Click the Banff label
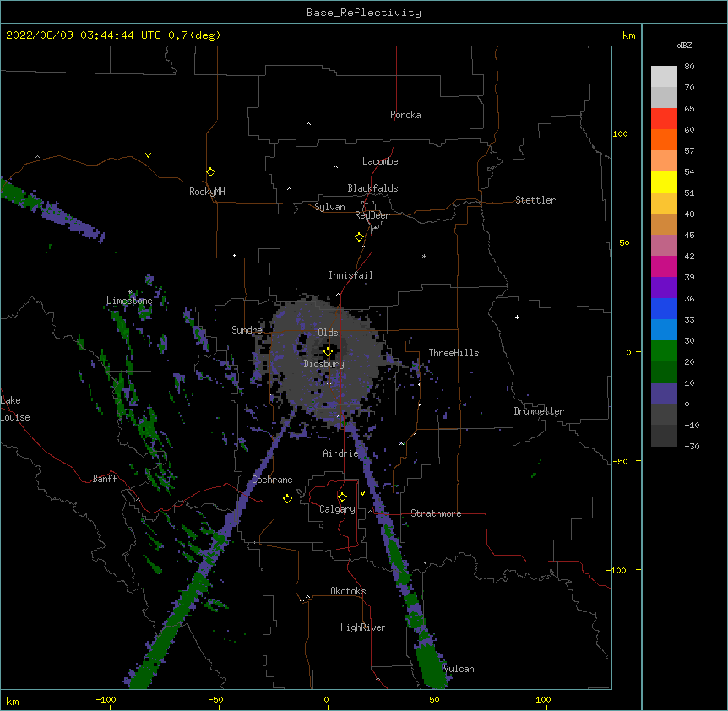The width and height of the screenshot is (728, 711). (x=105, y=479)
